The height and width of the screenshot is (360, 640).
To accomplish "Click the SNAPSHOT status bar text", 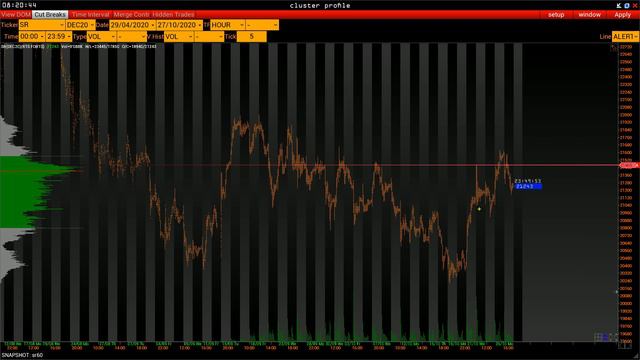I will 22,355.
